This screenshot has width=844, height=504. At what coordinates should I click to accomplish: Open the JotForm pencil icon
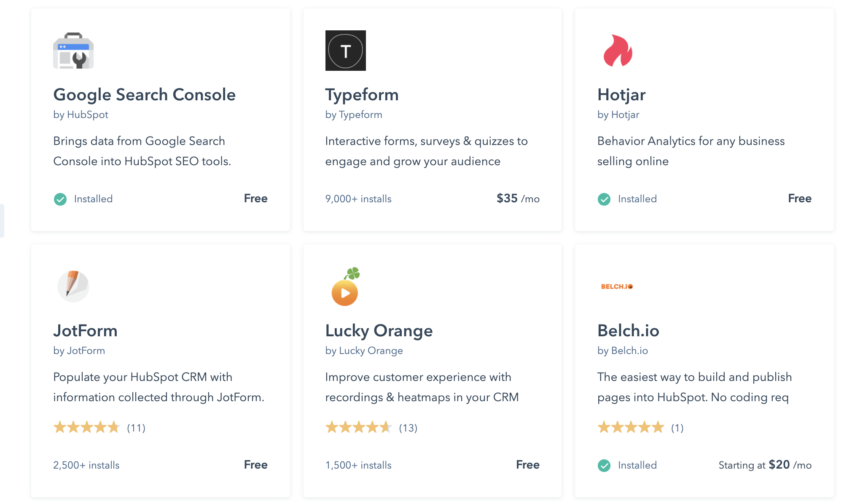point(73,286)
